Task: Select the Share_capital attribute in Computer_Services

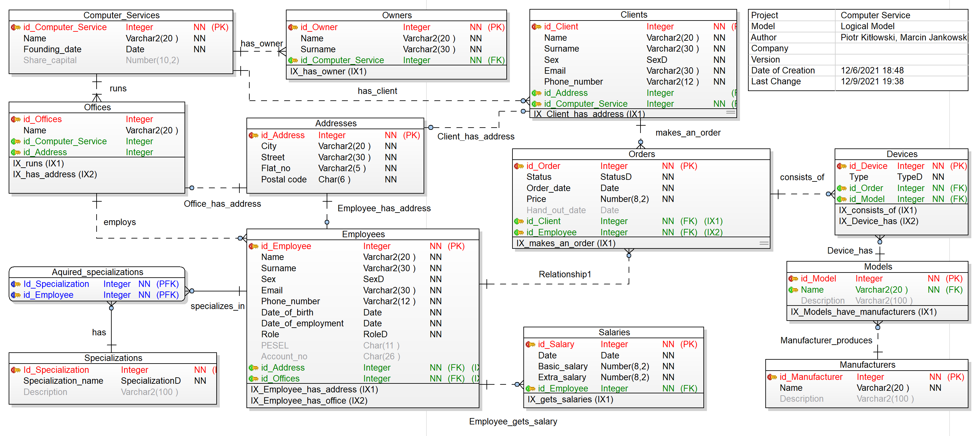Action: pos(50,60)
